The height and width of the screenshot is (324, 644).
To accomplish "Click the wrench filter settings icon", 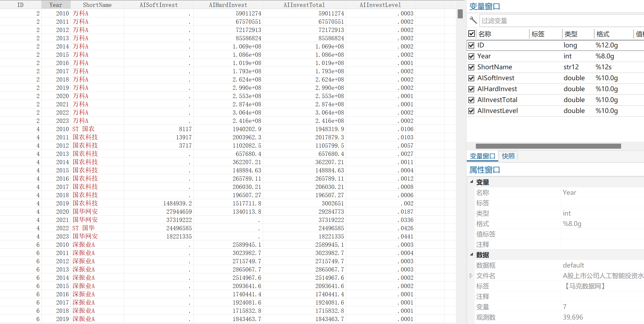I will (x=473, y=20).
